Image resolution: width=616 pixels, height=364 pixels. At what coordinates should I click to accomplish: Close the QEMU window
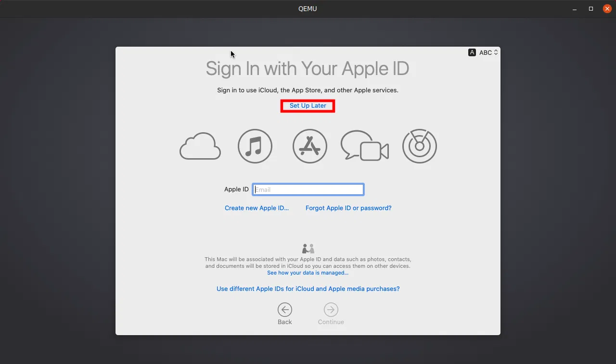pyautogui.click(x=607, y=9)
